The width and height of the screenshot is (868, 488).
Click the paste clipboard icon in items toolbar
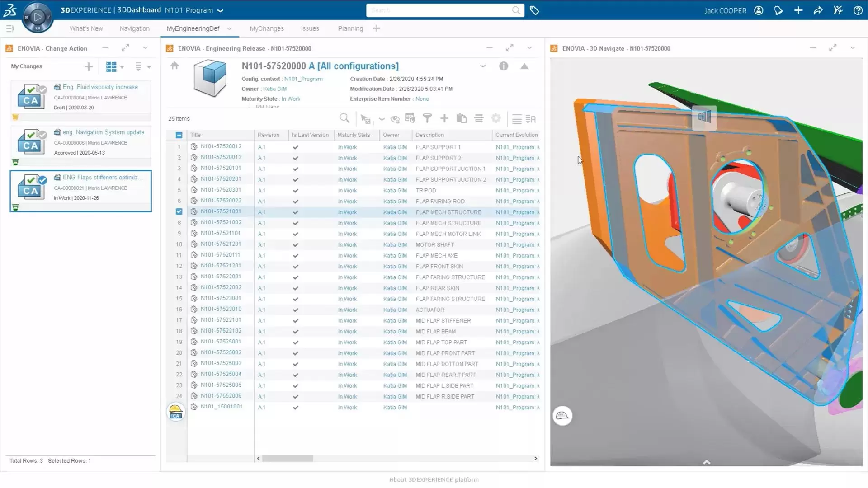tap(462, 118)
